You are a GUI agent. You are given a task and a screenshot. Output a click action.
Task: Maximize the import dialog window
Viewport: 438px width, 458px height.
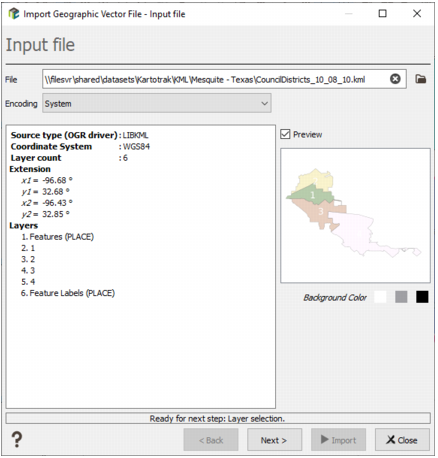pyautogui.click(x=383, y=14)
